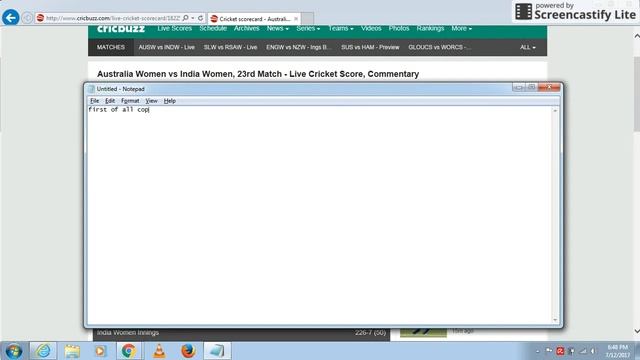
Task: Click the browser forward arrow button
Action: [27, 18]
